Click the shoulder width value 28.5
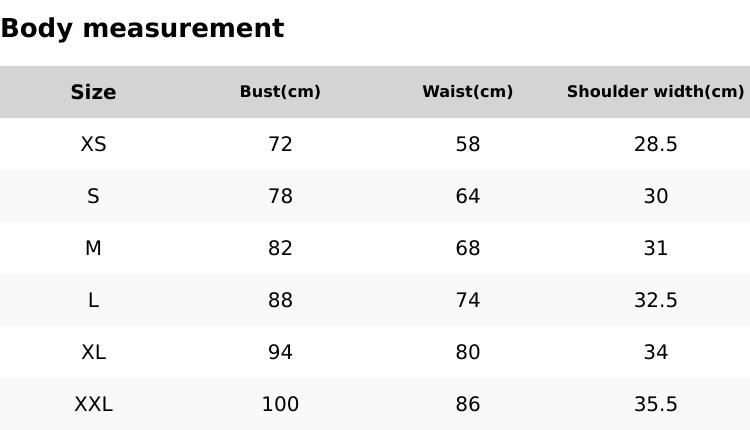The image size is (750, 430). click(x=655, y=144)
